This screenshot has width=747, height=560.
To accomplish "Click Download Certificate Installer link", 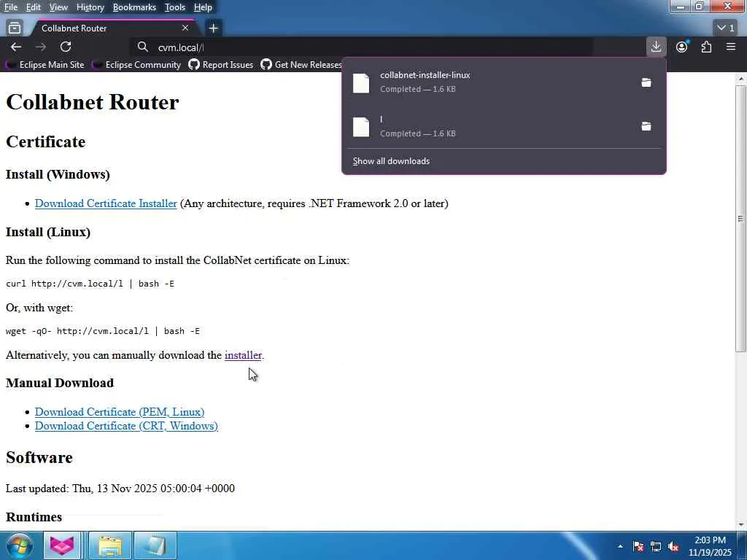I will point(106,203).
